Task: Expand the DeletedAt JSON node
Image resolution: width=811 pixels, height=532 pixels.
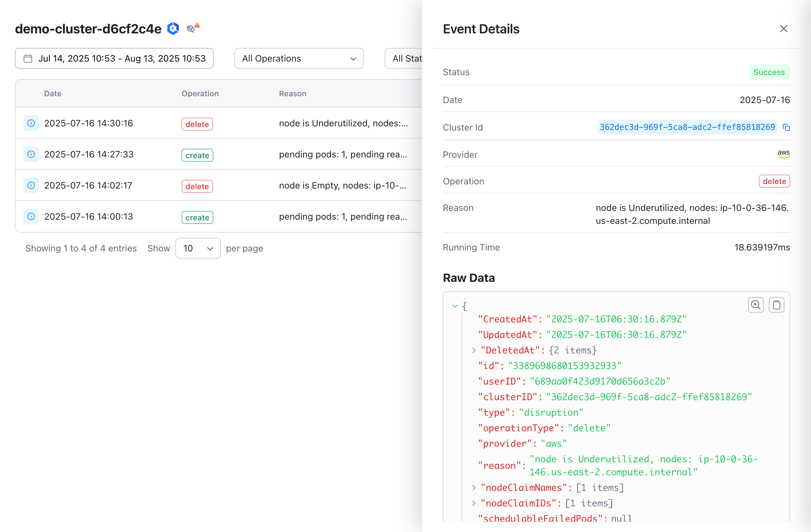Action: point(474,350)
